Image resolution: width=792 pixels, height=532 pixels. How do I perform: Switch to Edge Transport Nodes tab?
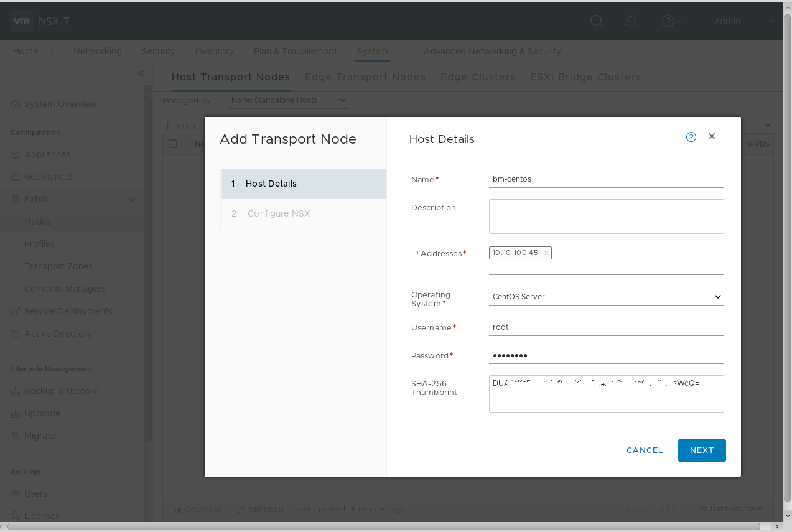(365, 77)
